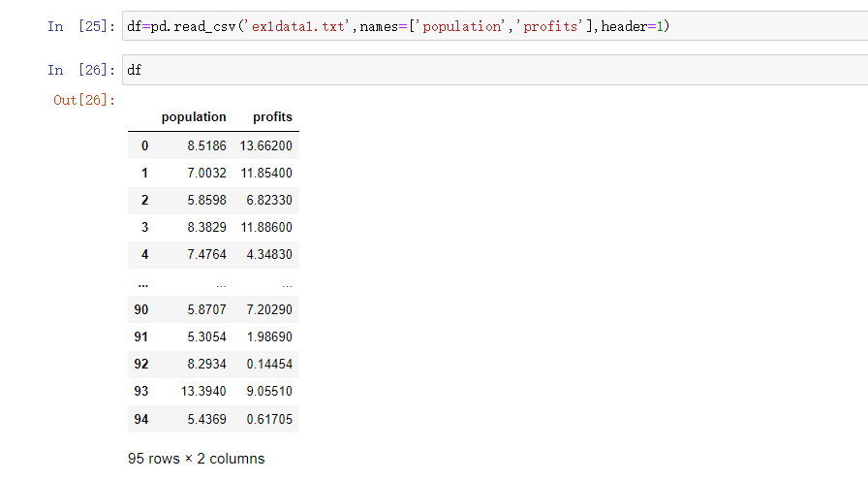Select population value 13.3940
Screen dimensions: 868x480
click(x=203, y=392)
